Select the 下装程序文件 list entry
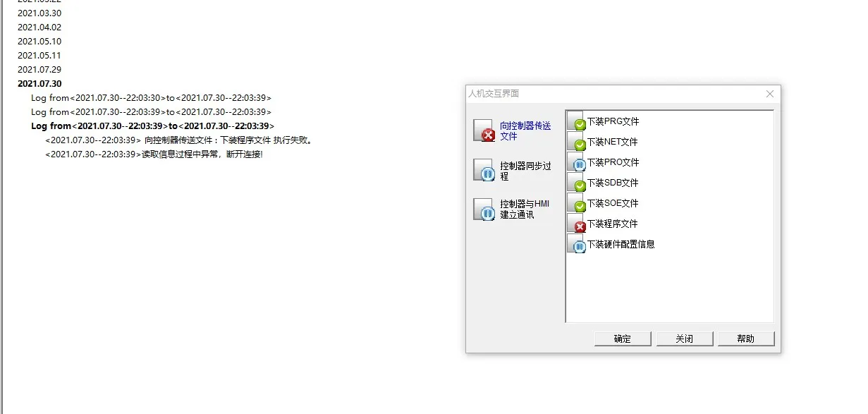Image resolution: width=868 pixels, height=414 pixels. (613, 224)
